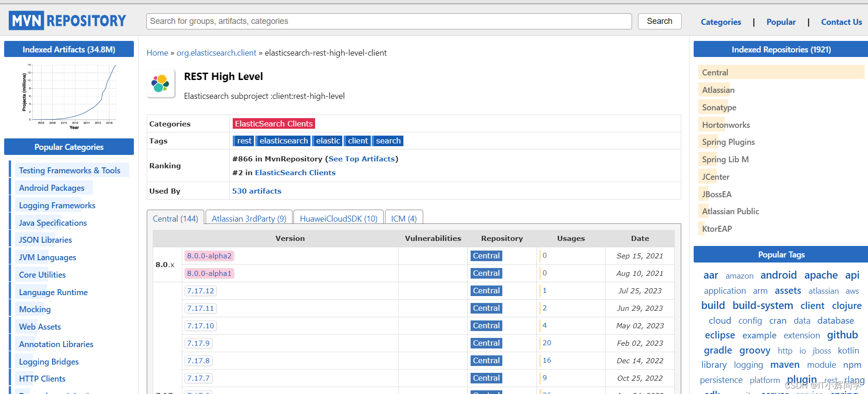Screen dimensions: 868x394
Task: Switch to the Atlassian 3rdParty (9) tab
Action: pos(249,218)
